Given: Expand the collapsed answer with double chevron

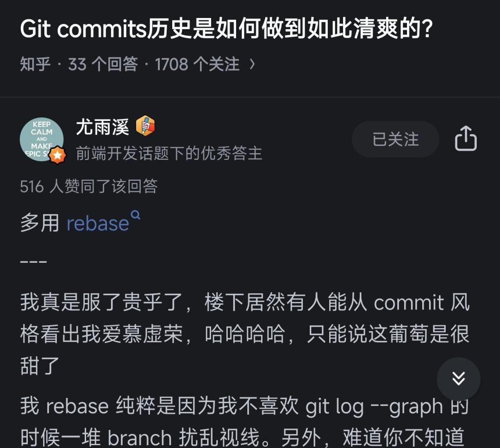Looking at the screenshot, I should point(458,379).
